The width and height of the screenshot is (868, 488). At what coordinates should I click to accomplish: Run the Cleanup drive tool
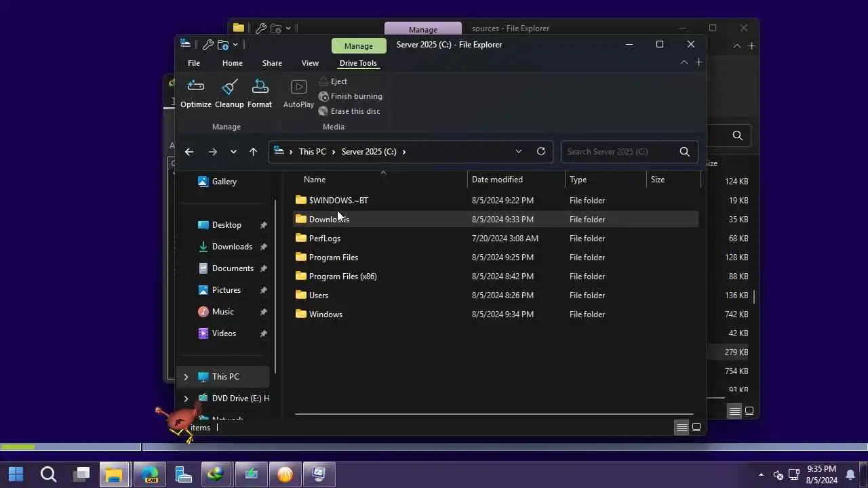[x=229, y=94]
